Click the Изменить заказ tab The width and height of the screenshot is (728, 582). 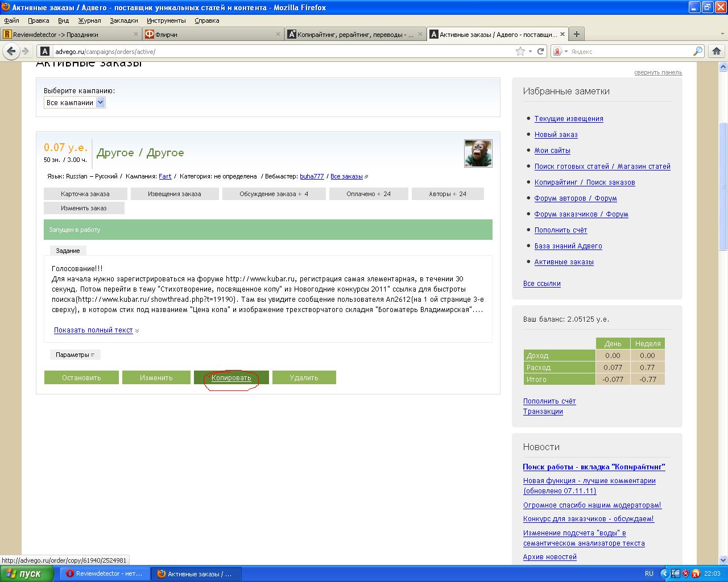click(x=84, y=208)
